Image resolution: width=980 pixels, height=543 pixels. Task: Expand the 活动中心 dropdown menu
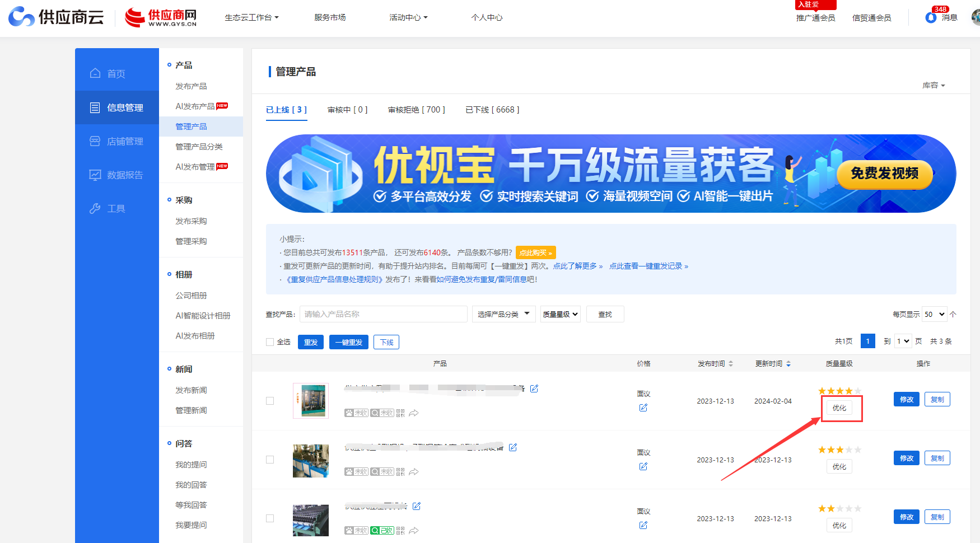tap(408, 17)
